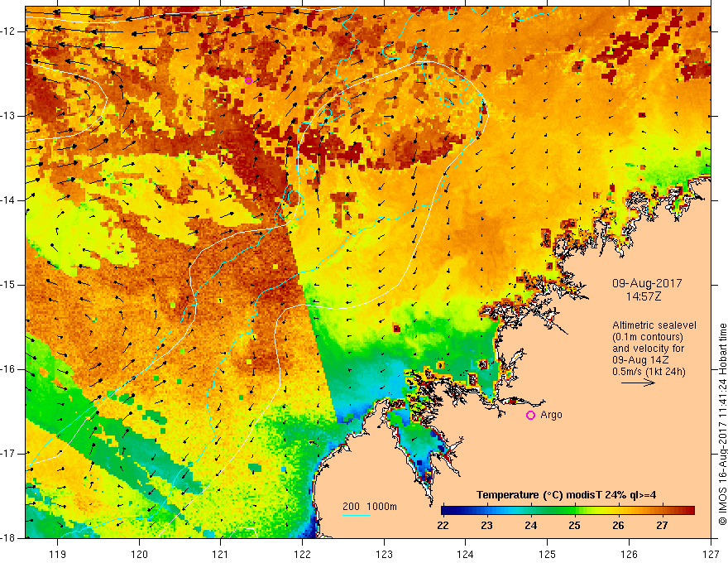Click latitude axis label '-12'
Screen dimensions: 728x563
(x=8, y=31)
